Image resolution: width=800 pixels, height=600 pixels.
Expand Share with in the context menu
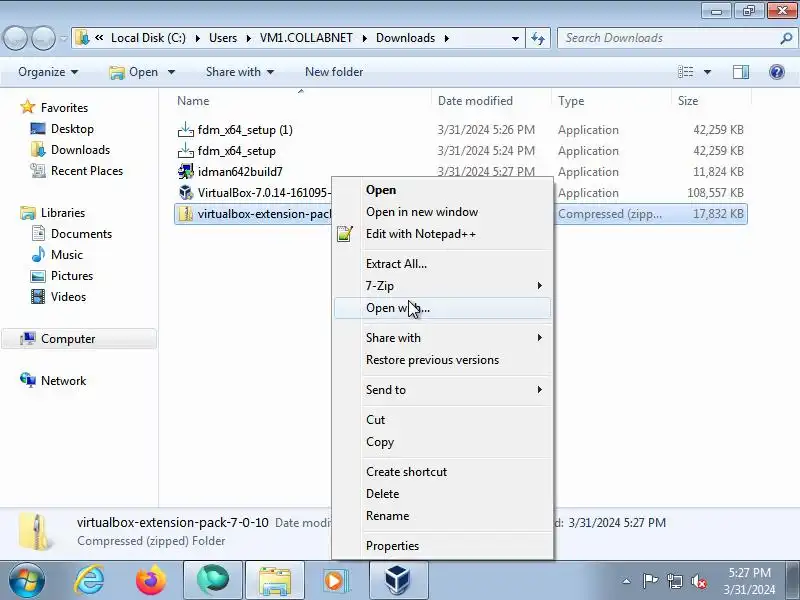coord(442,338)
